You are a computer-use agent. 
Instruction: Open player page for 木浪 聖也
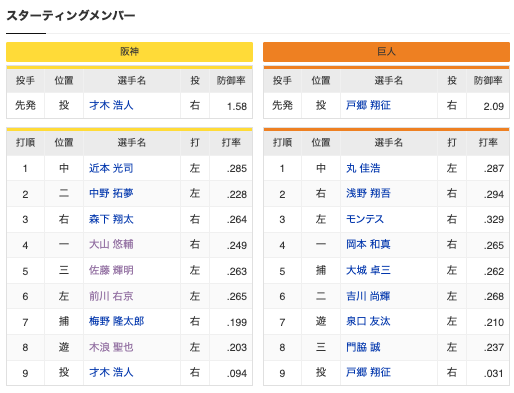tap(111, 347)
